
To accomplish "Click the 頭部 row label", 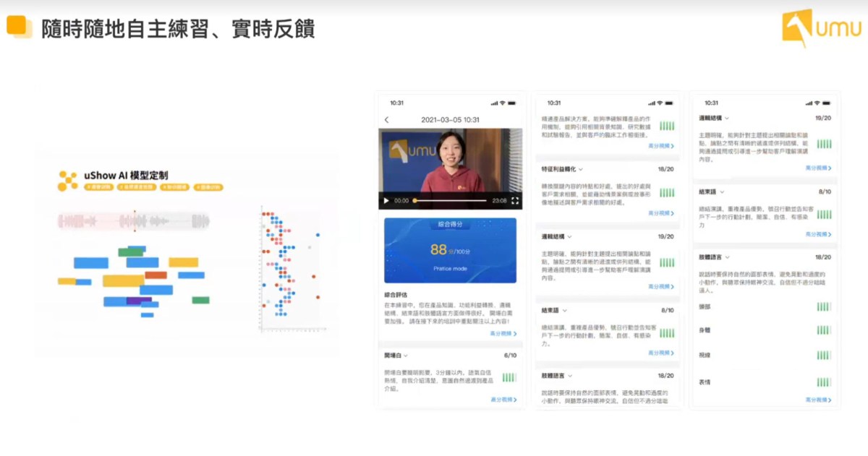I will pos(705,306).
